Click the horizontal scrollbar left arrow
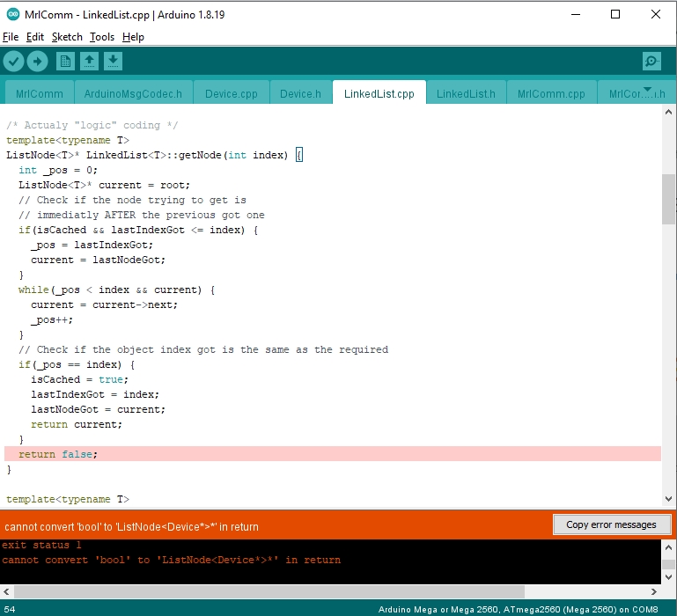This screenshot has height=616, width=677. pyautogui.click(x=6, y=591)
